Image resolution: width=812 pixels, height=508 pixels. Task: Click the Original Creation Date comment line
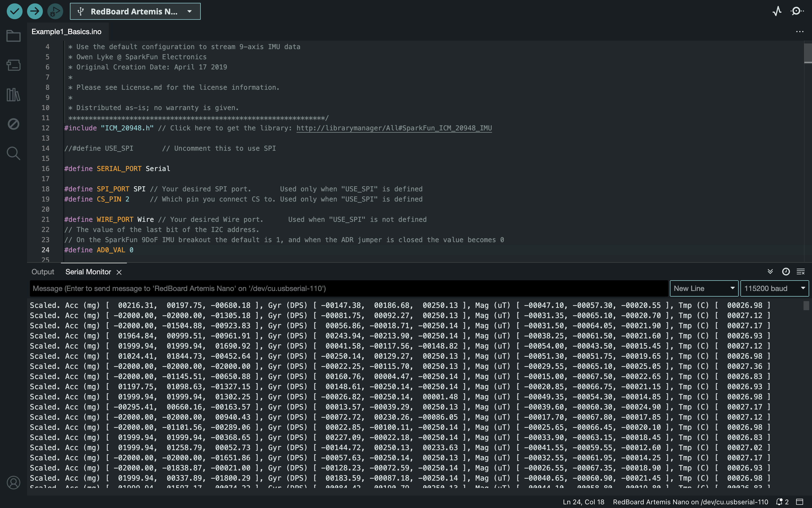tap(148, 67)
